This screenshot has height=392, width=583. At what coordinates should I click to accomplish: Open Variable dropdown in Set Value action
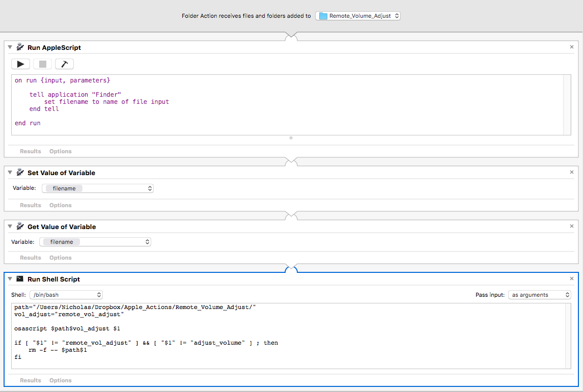[98, 188]
